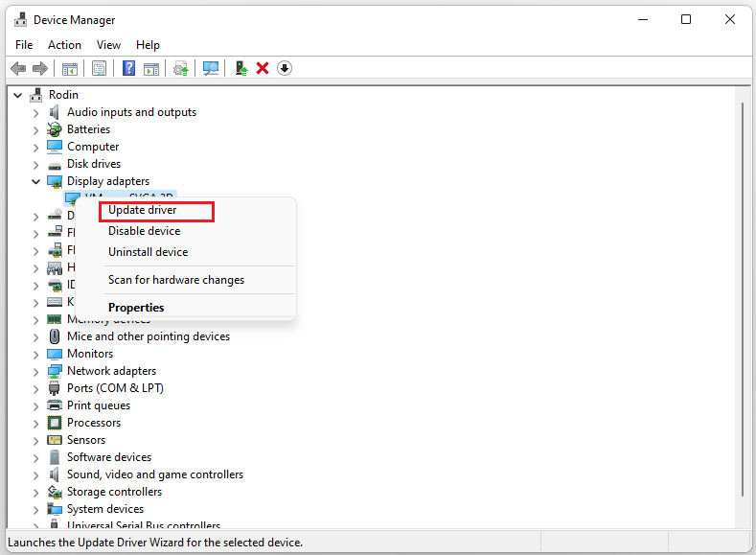
Task: Click Scan for hardware changes monitor icon
Action: click(x=210, y=68)
